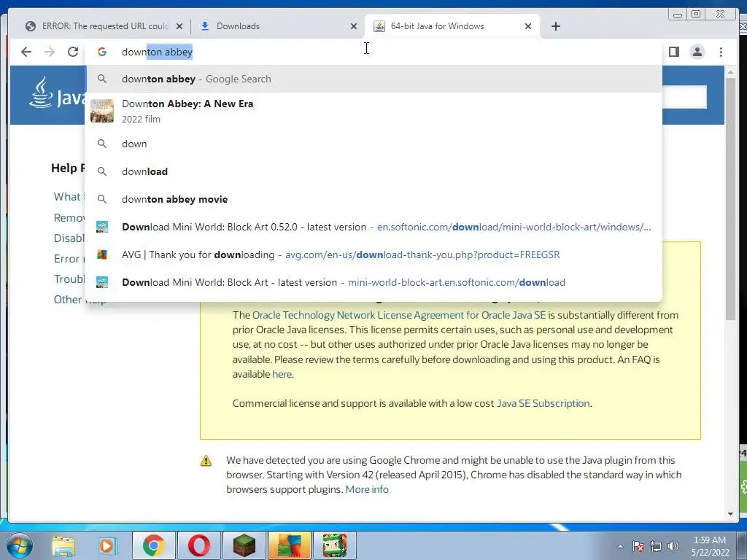This screenshot has height=560, width=747.
Task: Click the vertical scrollbar thumb
Action: tap(730, 198)
